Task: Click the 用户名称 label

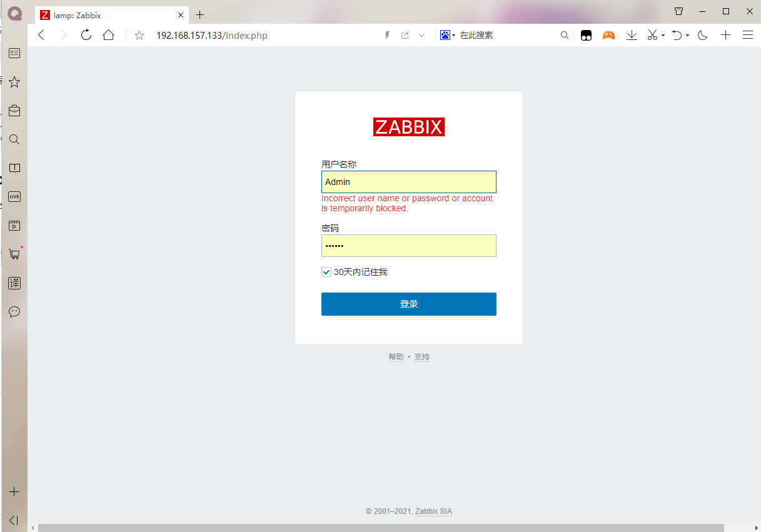Action: (x=339, y=164)
